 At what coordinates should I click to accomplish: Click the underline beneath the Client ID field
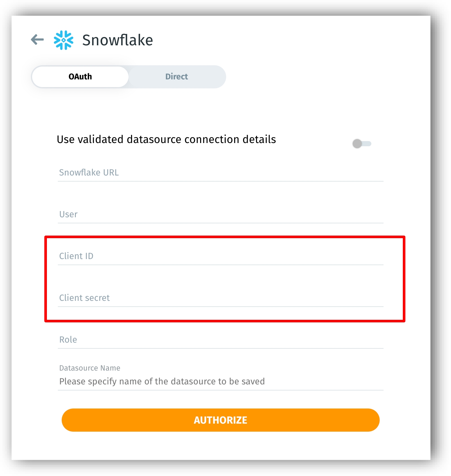[x=220, y=265]
